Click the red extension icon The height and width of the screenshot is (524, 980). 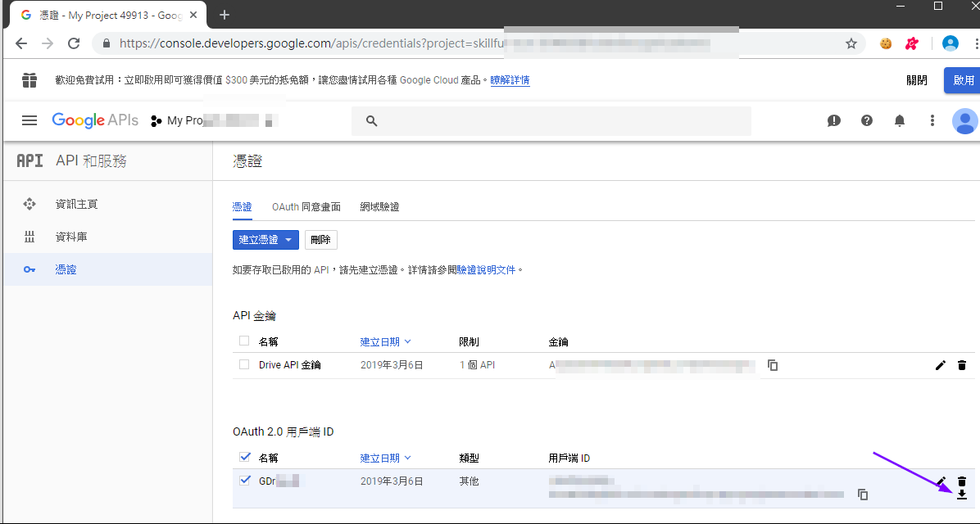point(912,43)
